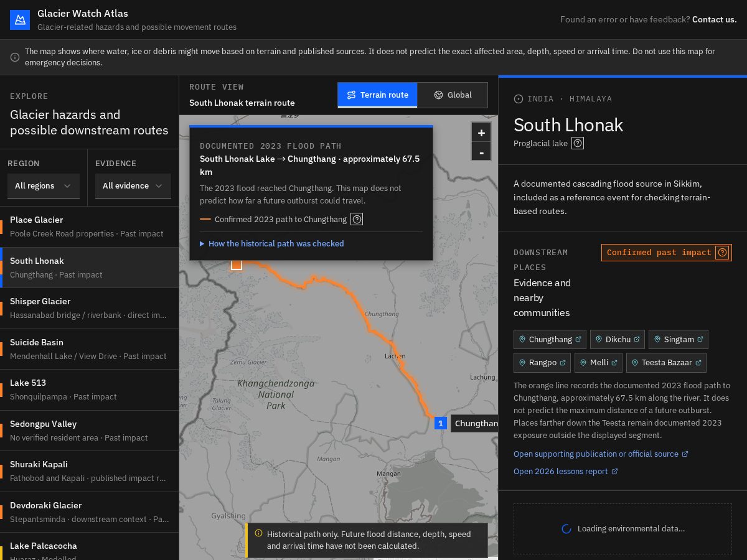Switch to the Global view tab
The width and height of the screenshot is (747, 560).
point(453,95)
